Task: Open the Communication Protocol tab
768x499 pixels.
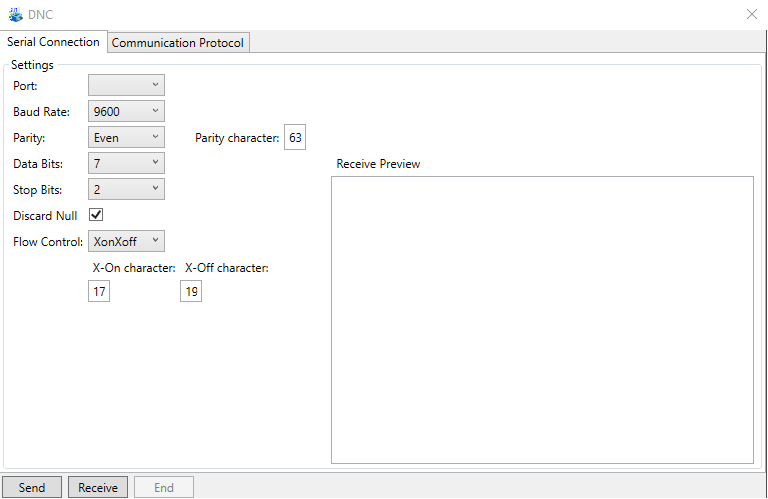Action: (x=178, y=43)
